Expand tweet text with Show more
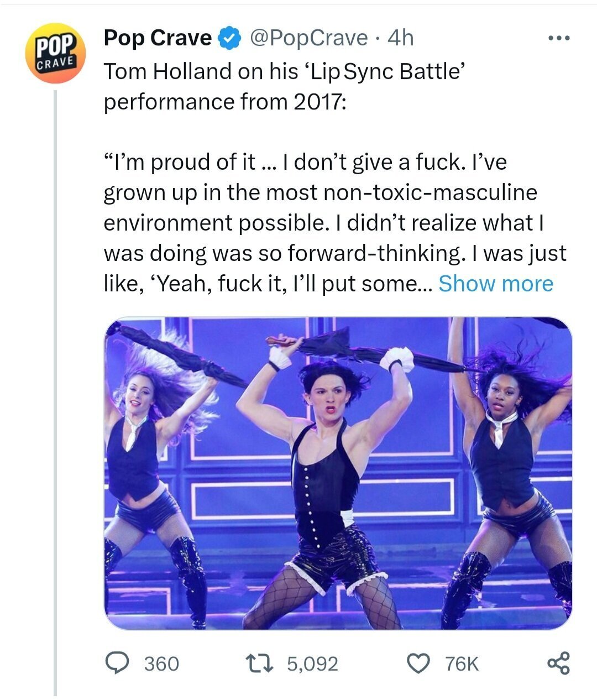The width and height of the screenshot is (597, 700). [x=495, y=284]
